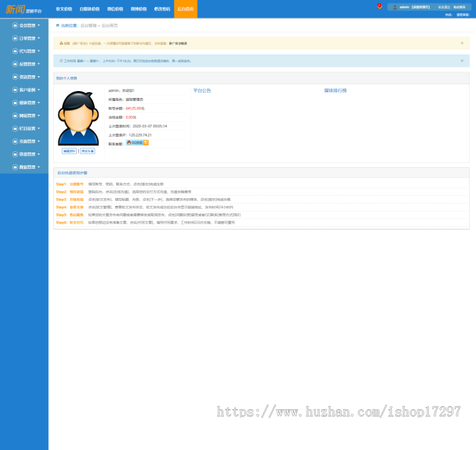Click the last login IP 120.229.74.21

(140, 135)
